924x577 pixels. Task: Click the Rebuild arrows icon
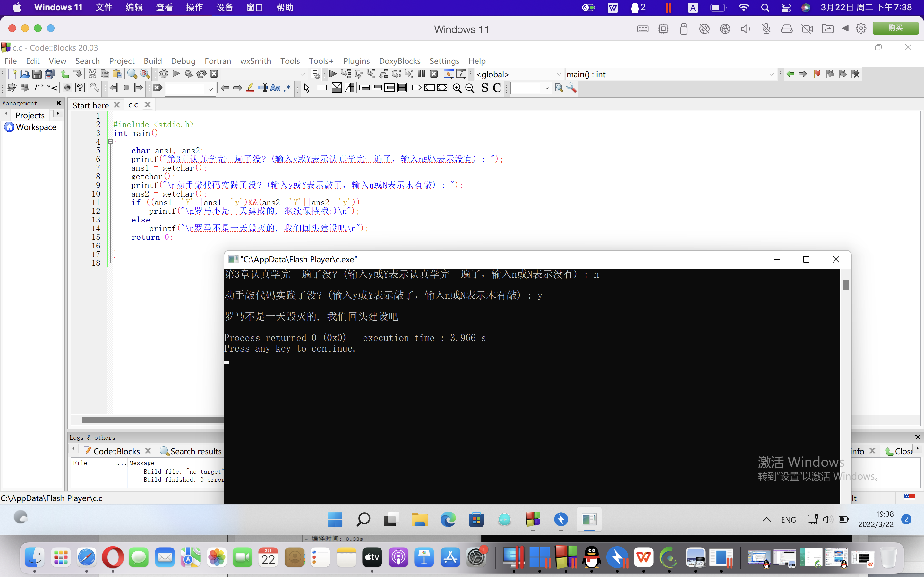pos(201,74)
